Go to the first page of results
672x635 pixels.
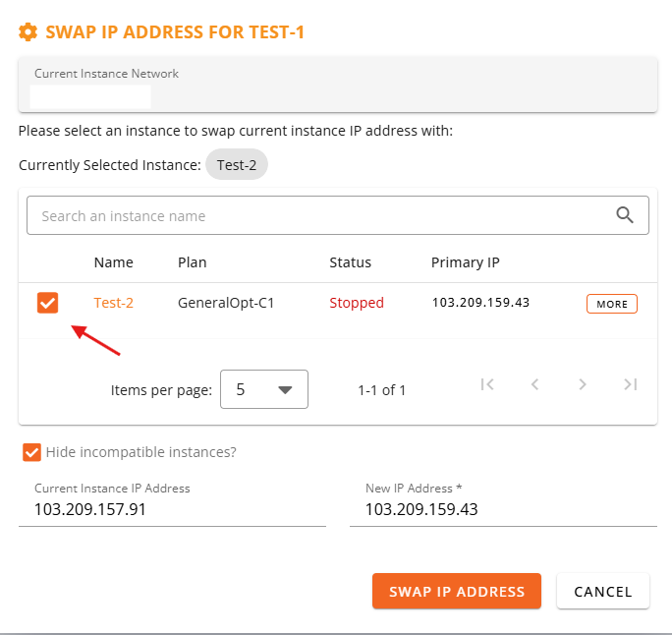pos(487,384)
